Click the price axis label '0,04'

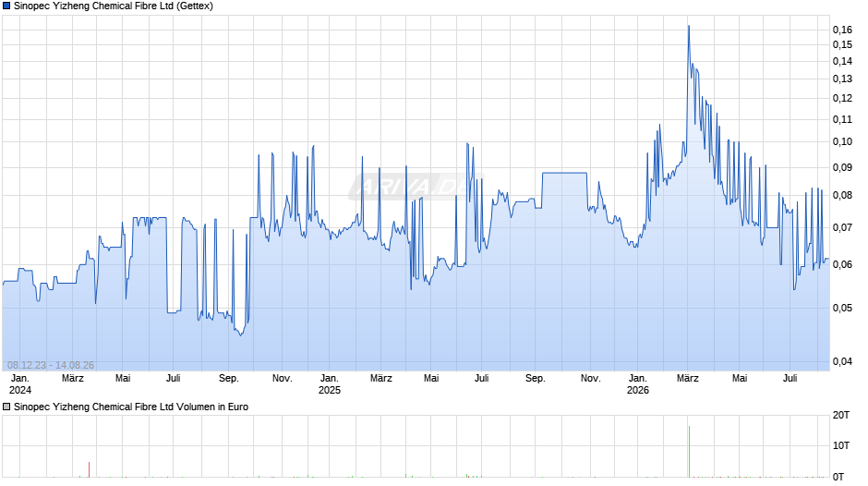coord(842,361)
